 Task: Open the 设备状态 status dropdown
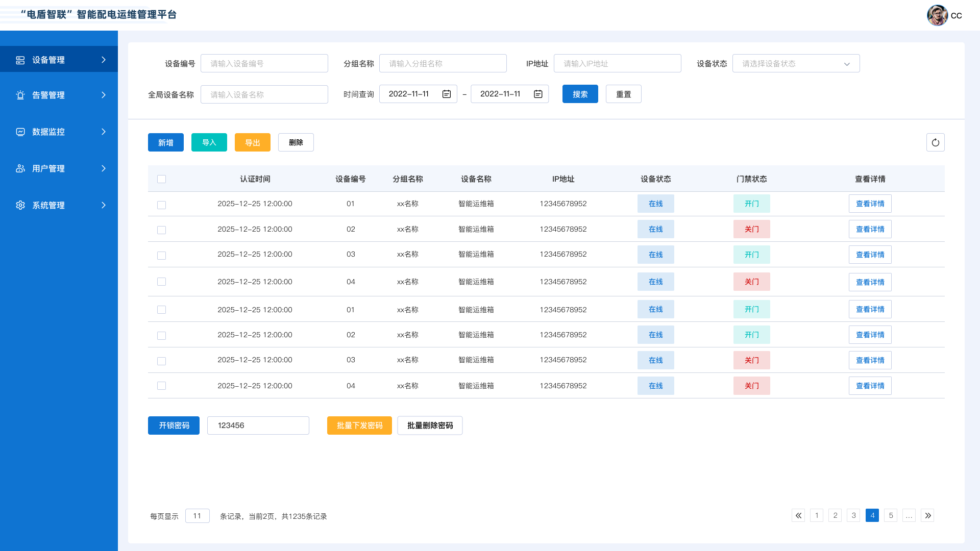point(796,63)
